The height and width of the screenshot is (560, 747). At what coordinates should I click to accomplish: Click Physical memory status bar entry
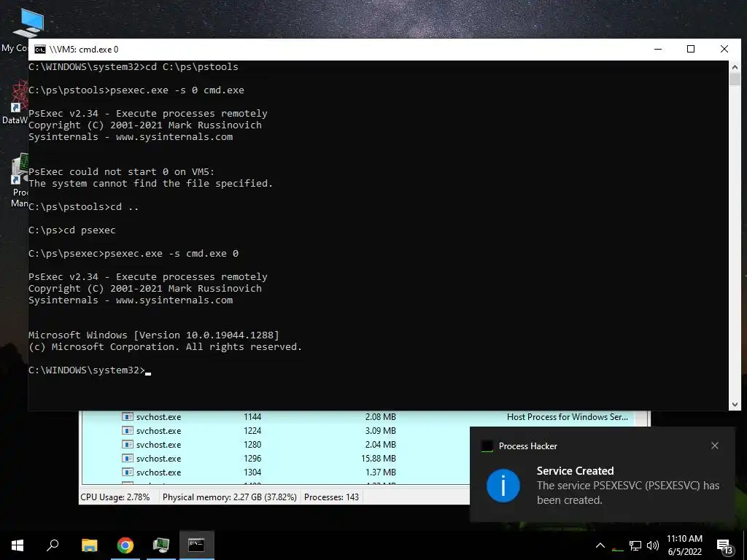click(x=230, y=497)
